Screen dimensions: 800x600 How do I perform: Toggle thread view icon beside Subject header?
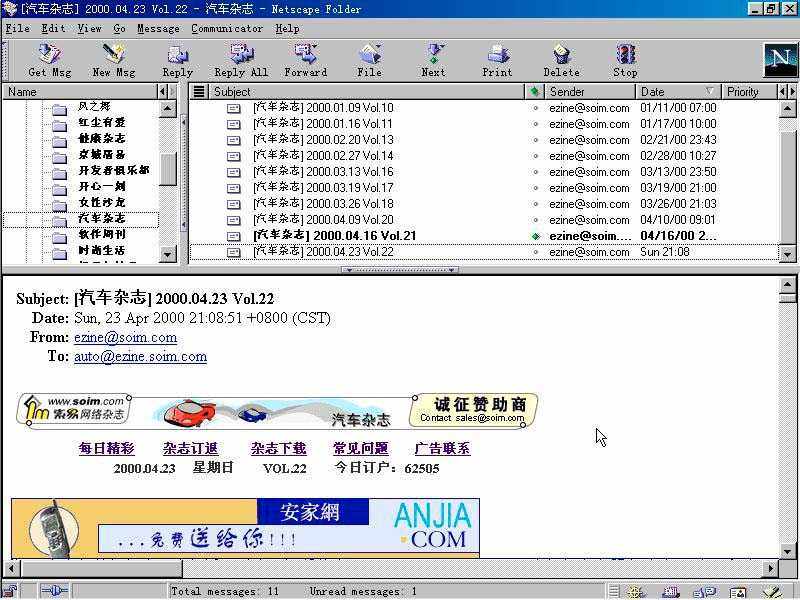[x=200, y=91]
